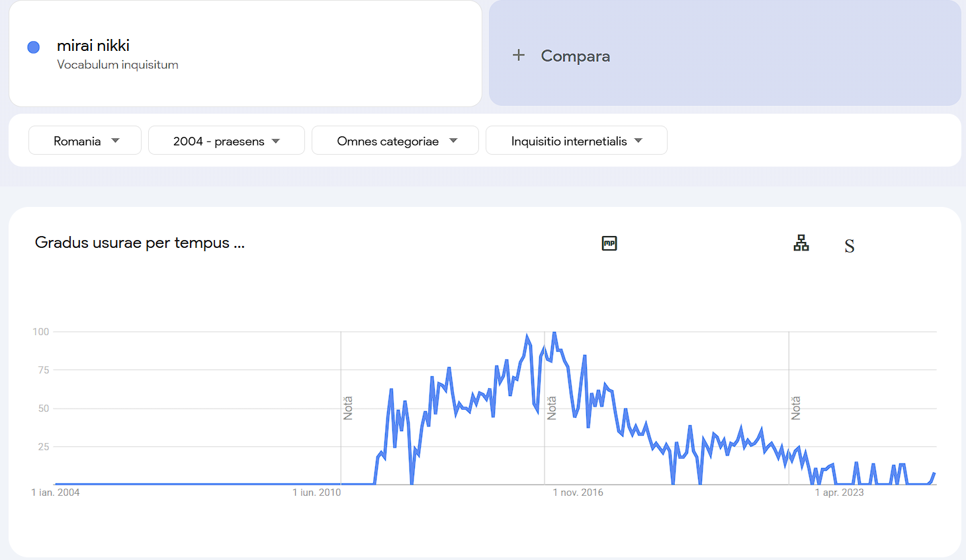This screenshot has width=966, height=560.
Task: Open the Romania region dropdown
Action: [x=85, y=140]
